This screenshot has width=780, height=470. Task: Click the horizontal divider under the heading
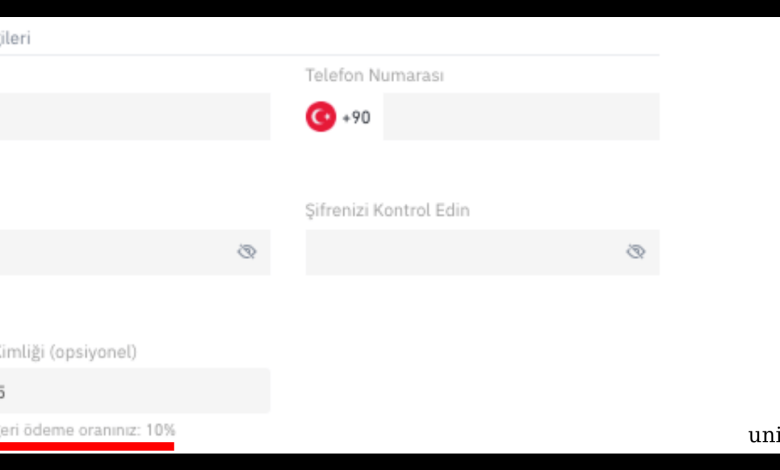(330, 55)
